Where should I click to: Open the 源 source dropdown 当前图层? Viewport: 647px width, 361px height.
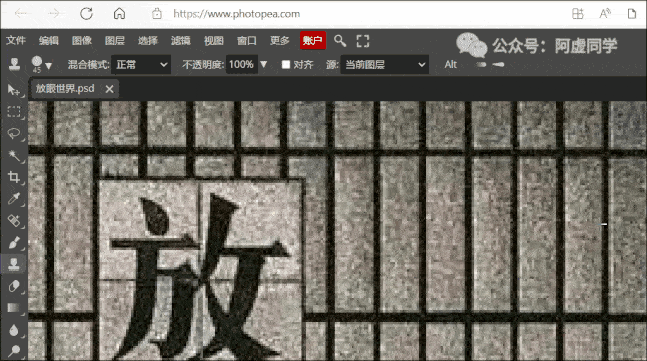coord(384,64)
